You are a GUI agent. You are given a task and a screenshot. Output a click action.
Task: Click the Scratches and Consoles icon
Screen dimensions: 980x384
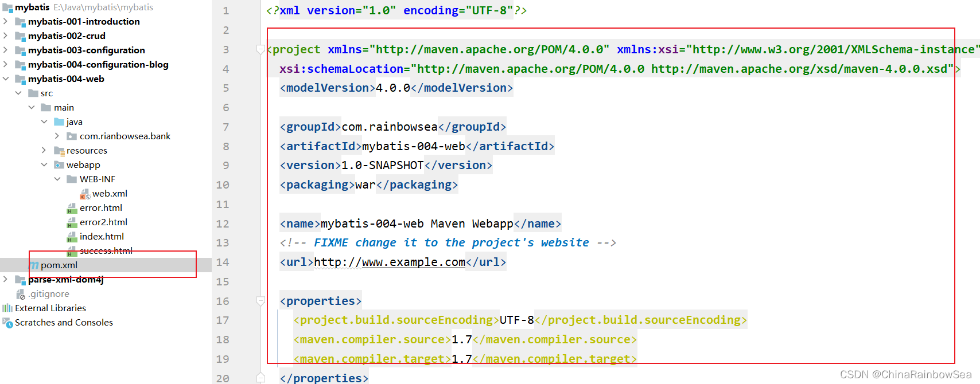pos(7,323)
